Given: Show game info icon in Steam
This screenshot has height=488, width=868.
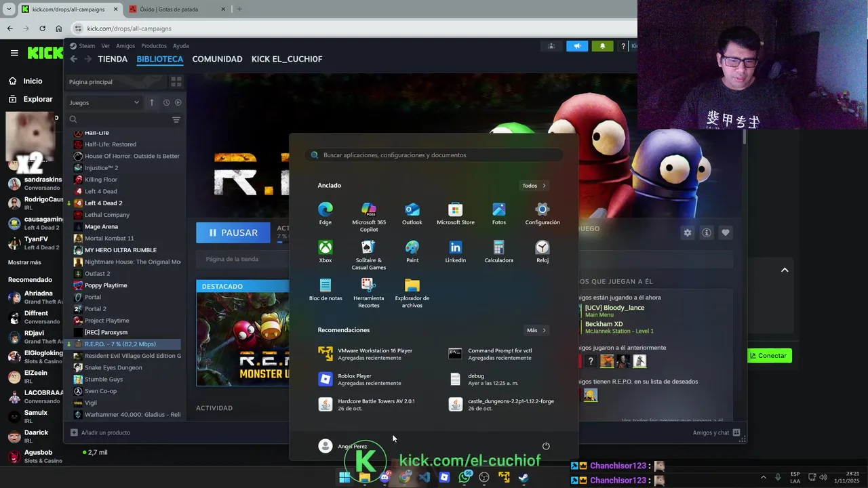Looking at the screenshot, I should click(707, 232).
